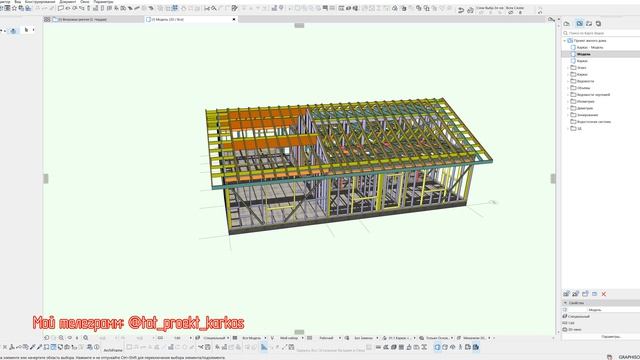Open the '01 | Каркас' renovation filter dropdown
The width and height of the screenshot is (640, 360).
[399, 338]
